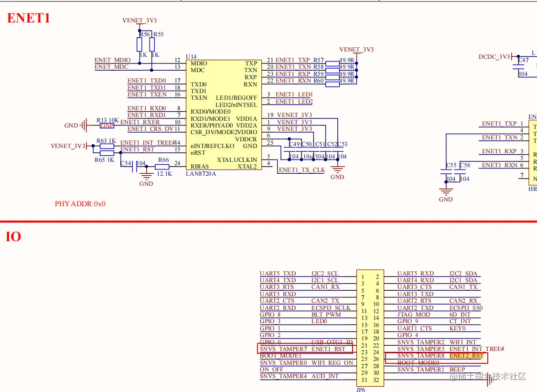This screenshot has width=537, height=392.
Task: Select the ENET1_TXD0 net label
Action: [x=147, y=81]
